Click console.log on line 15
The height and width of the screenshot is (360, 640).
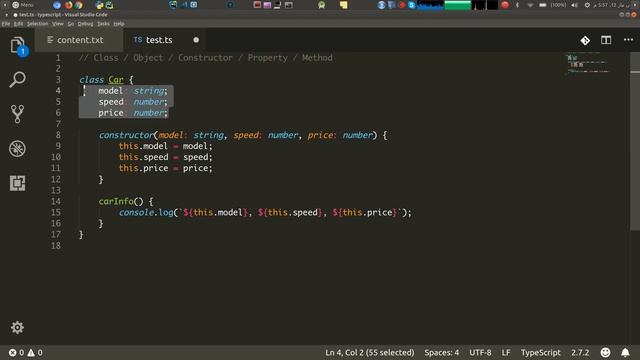pos(146,212)
